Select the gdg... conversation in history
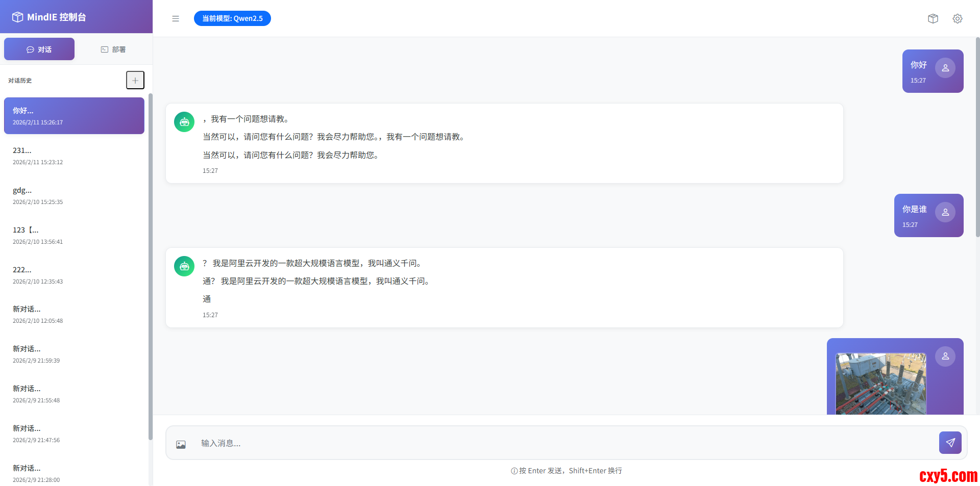Viewport: 980px width, 486px height. pos(74,195)
